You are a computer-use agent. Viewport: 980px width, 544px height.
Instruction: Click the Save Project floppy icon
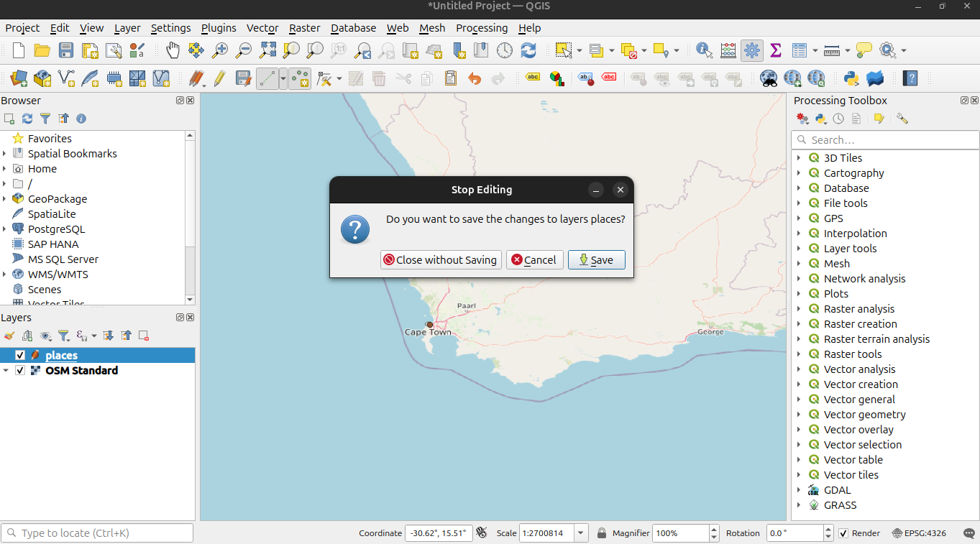(66, 50)
